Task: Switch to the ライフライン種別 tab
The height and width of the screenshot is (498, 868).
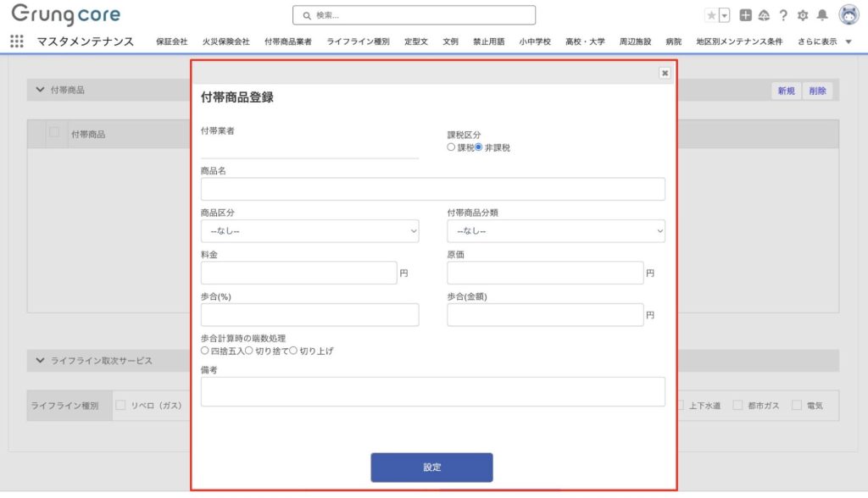Action: [358, 41]
